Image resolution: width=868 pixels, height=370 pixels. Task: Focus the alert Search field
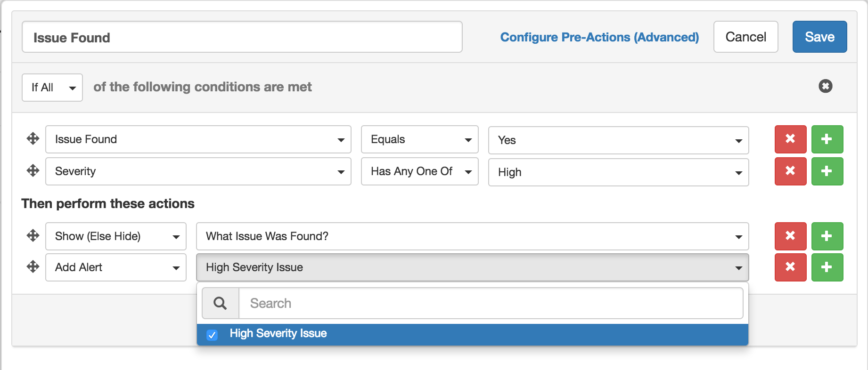[x=490, y=303]
